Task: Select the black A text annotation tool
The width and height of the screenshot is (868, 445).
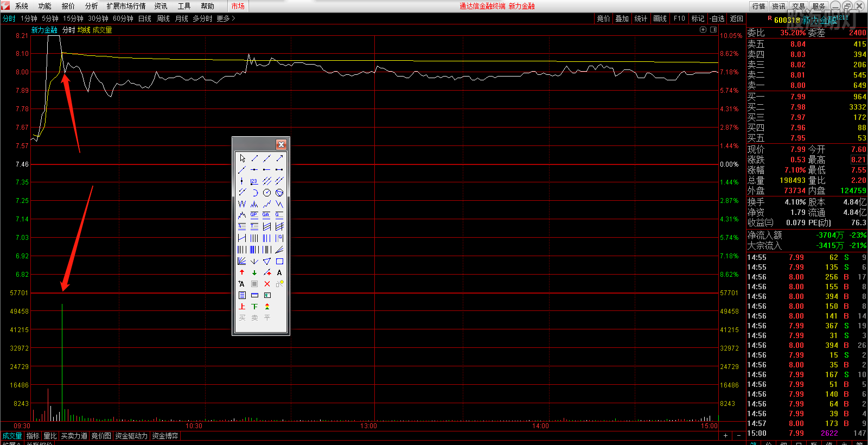Action: point(279,272)
